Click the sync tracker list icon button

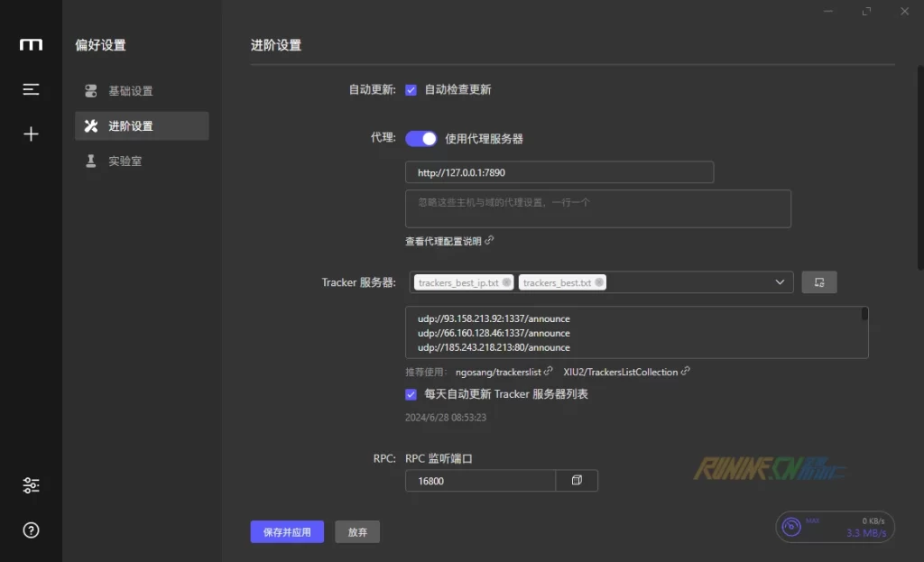[819, 282]
